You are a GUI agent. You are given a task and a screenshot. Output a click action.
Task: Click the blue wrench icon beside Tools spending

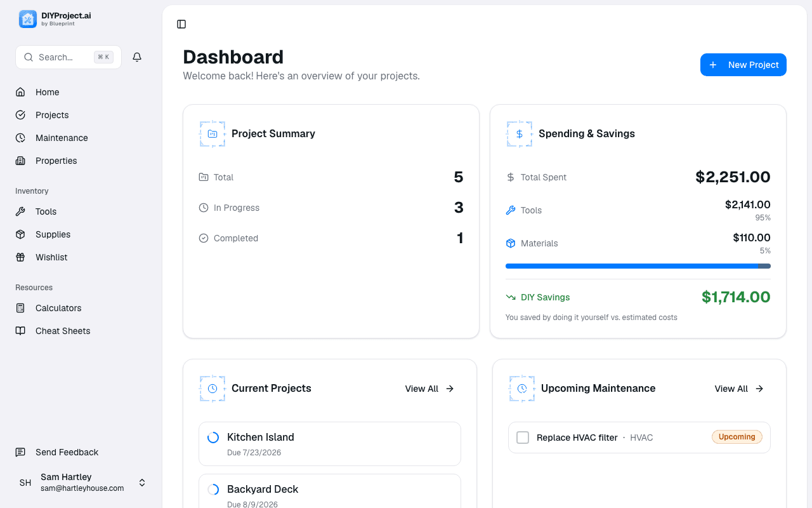coord(511,210)
